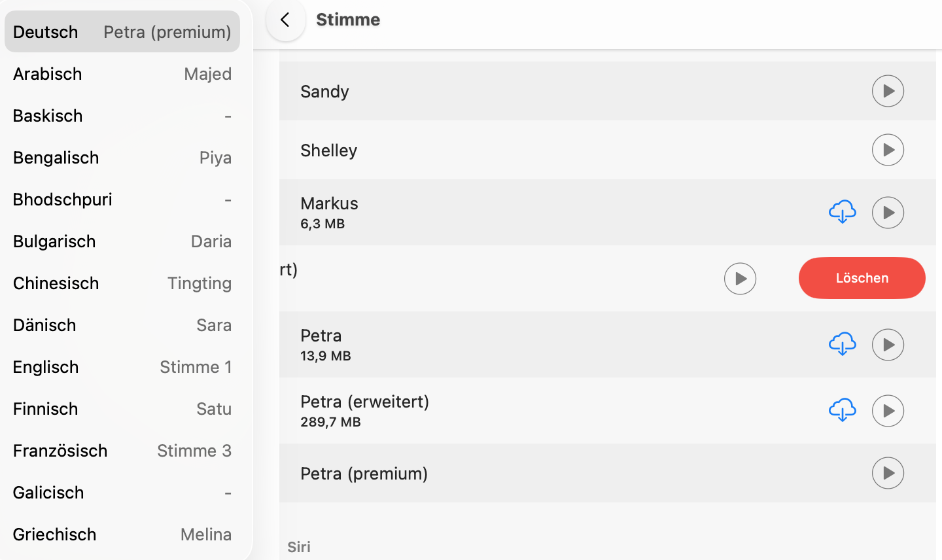Screen dimensions: 942x560
Task: Play the Markus voice preview
Action: [888, 213]
